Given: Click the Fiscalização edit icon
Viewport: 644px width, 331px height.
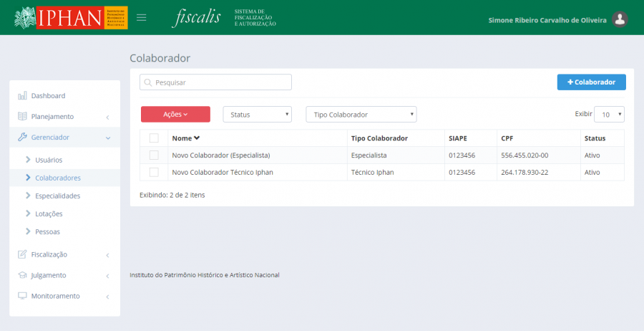Looking at the screenshot, I should point(22,254).
